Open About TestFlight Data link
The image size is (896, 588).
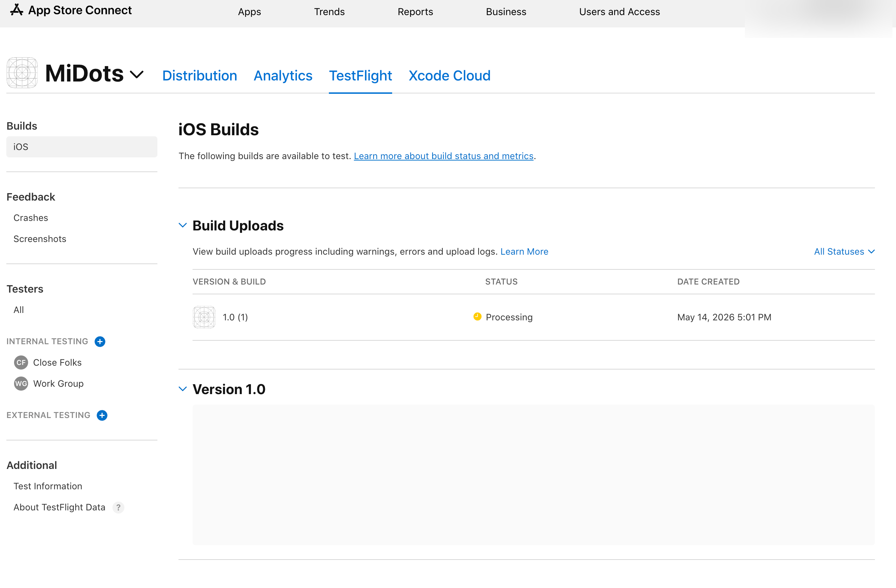(59, 508)
